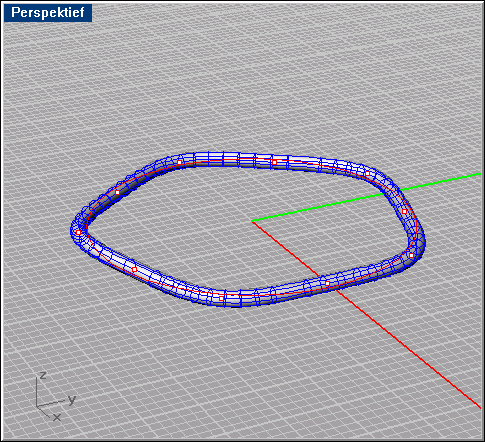Pick the control point just below the green axis crossing
485x442 pixels.
[404, 212]
